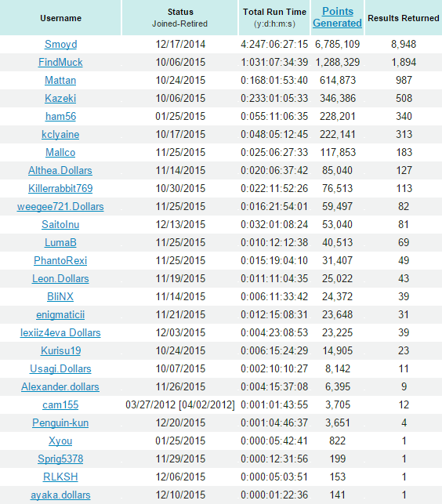Click the Sprig5378 username link
The height and width of the screenshot is (504, 442).
click(x=60, y=459)
